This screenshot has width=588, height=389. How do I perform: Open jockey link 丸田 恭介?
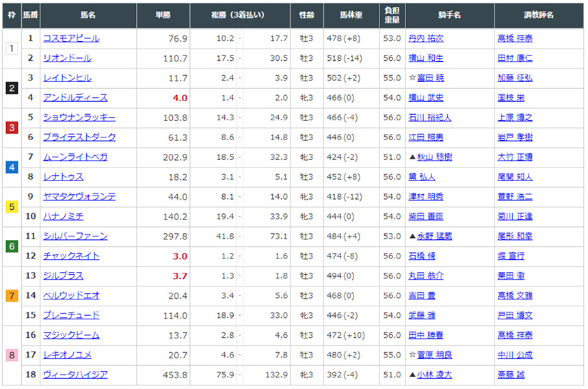pyautogui.click(x=425, y=276)
